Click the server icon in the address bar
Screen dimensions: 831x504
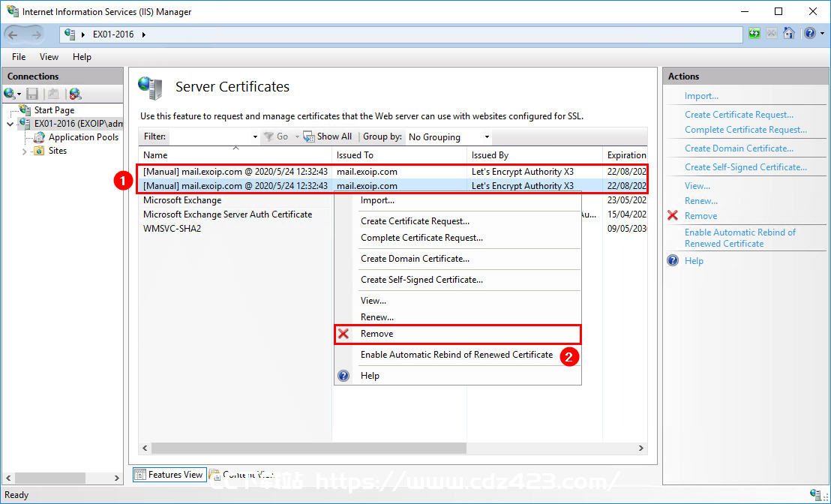[70, 34]
